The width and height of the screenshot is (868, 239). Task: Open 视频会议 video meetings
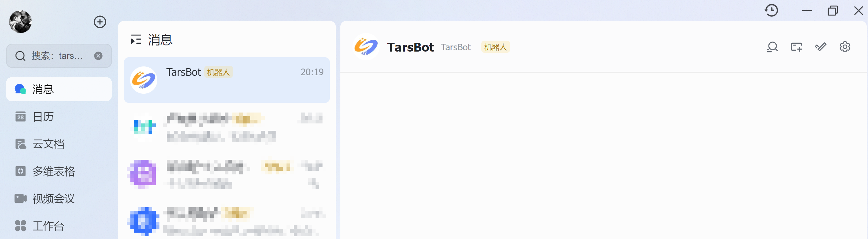pyautogui.click(x=53, y=198)
